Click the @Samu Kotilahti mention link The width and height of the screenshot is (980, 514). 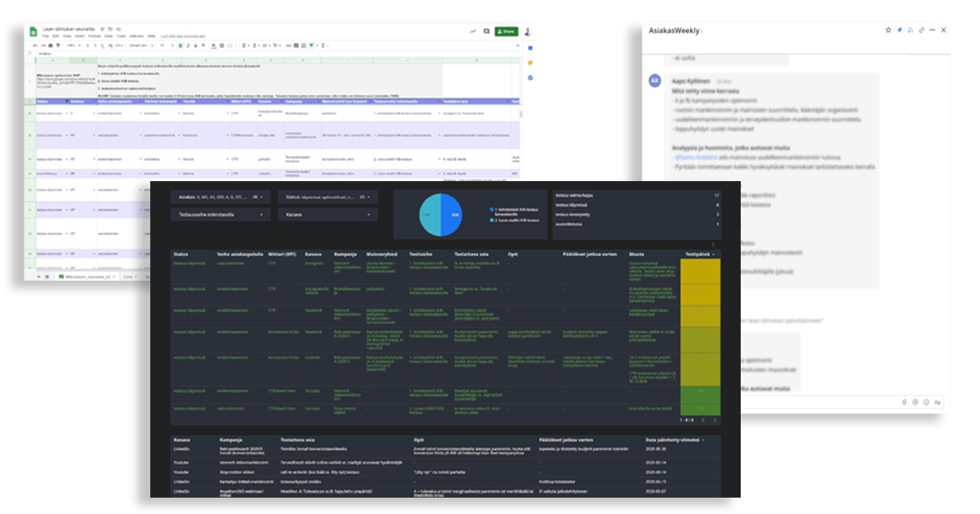coord(697,157)
